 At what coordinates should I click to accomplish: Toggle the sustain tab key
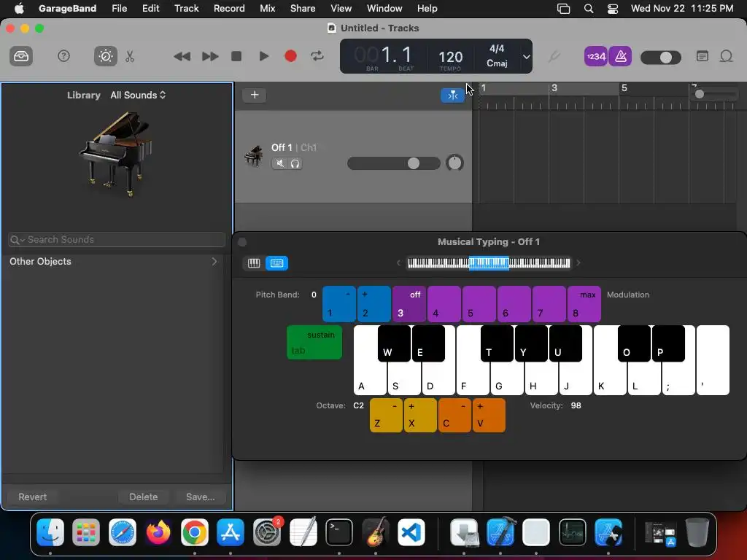pyautogui.click(x=314, y=342)
